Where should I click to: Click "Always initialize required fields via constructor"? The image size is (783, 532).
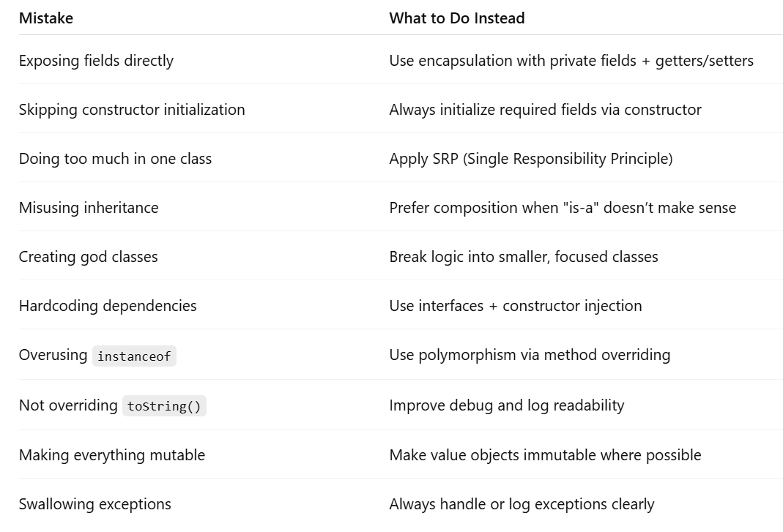click(545, 110)
